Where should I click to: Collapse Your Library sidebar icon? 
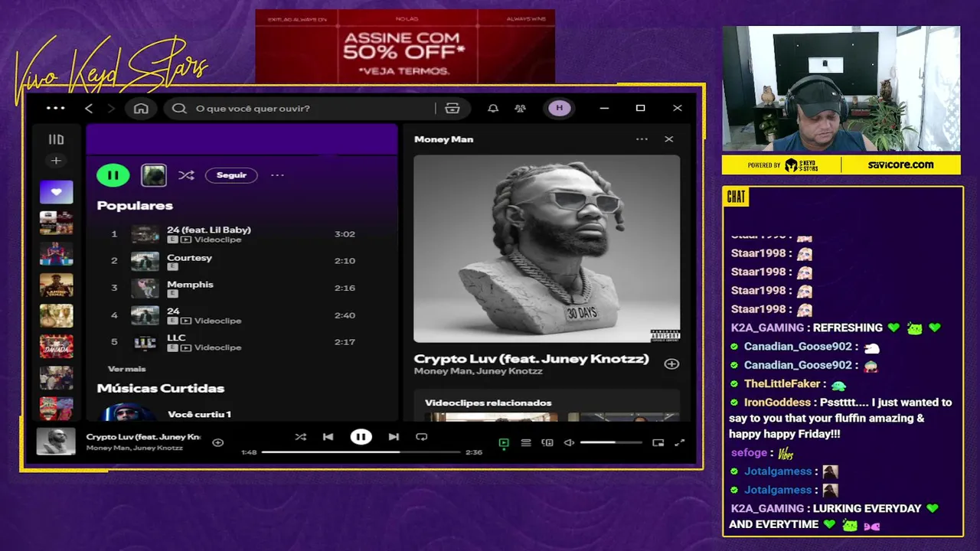tap(56, 139)
